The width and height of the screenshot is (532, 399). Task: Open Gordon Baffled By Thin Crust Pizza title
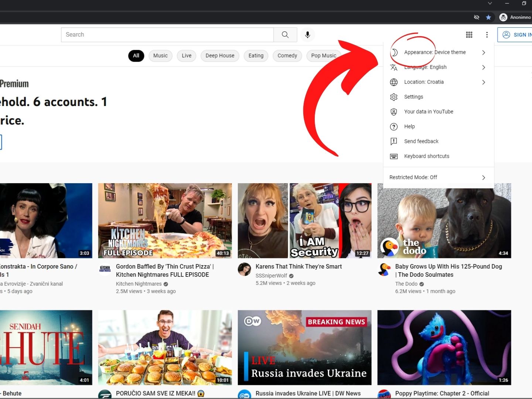[x=165, y=270]
